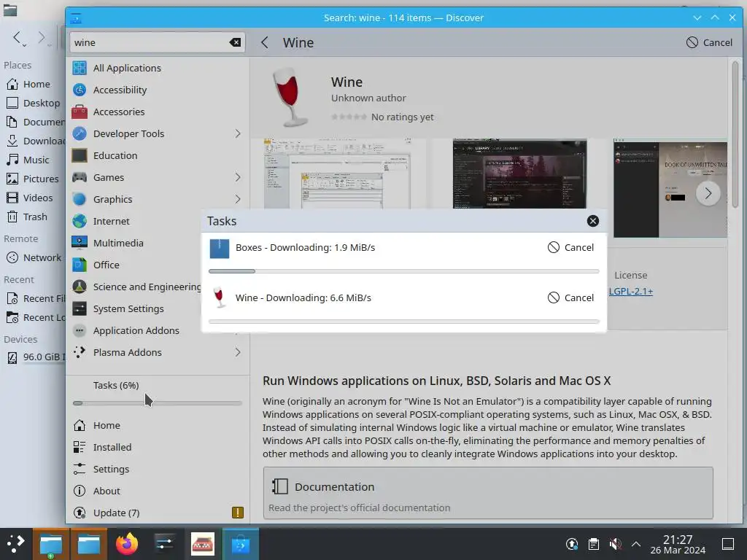Select the Accessibility category icon
The width and height of the screenshot is (747, 560).
(80, 90)
